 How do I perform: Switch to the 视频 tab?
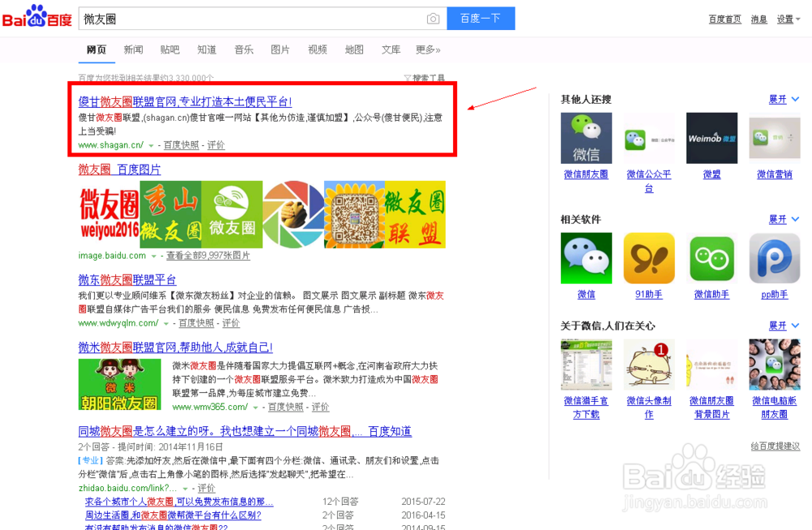point(317,50)
